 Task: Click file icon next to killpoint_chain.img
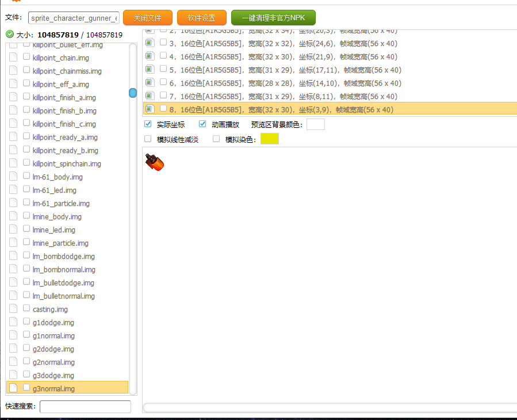pyautogui.click(x=13, y=58)
